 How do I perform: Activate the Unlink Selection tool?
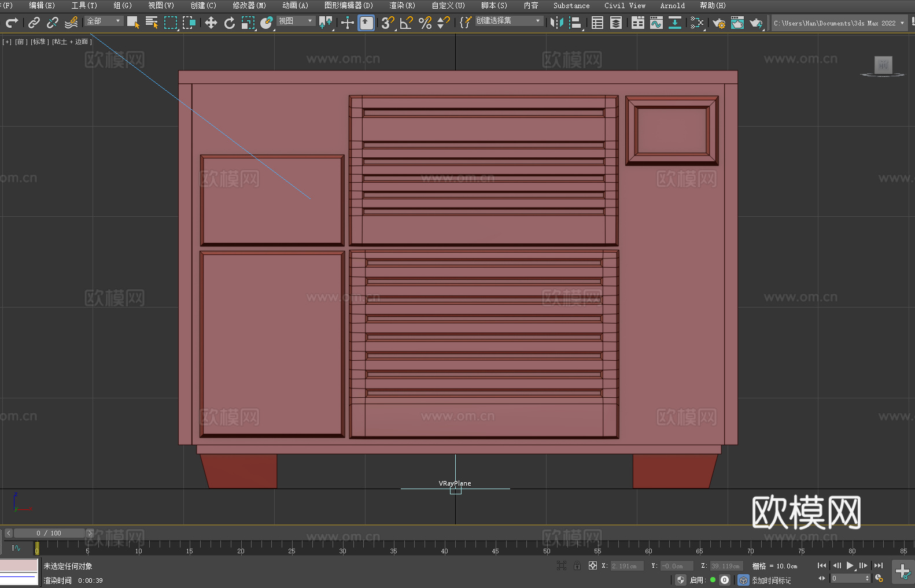[x=53, y=23]
